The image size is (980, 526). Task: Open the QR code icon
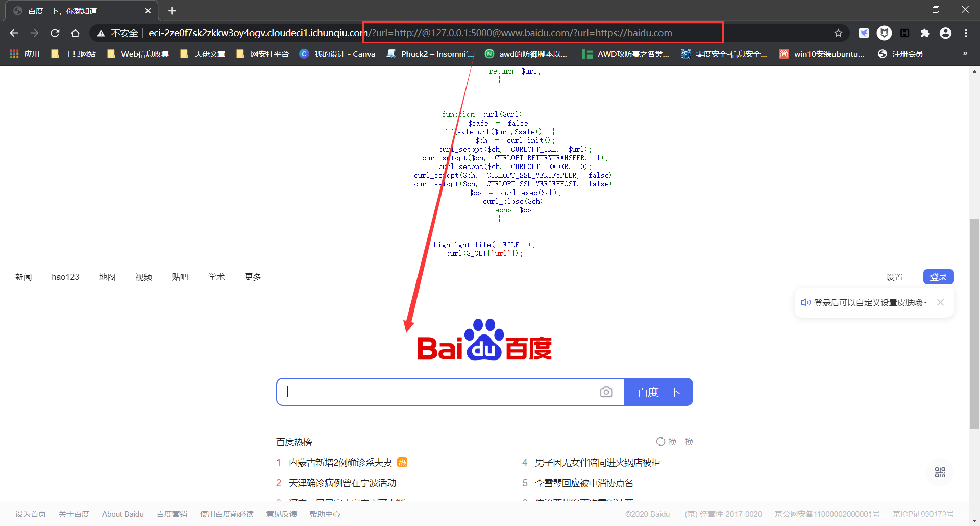(x=940, y=472)
